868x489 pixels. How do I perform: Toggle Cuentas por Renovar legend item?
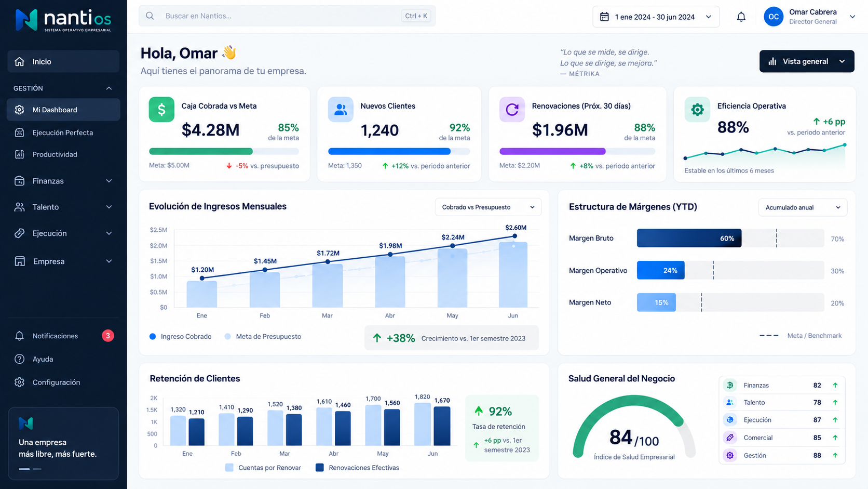point(263,468)
